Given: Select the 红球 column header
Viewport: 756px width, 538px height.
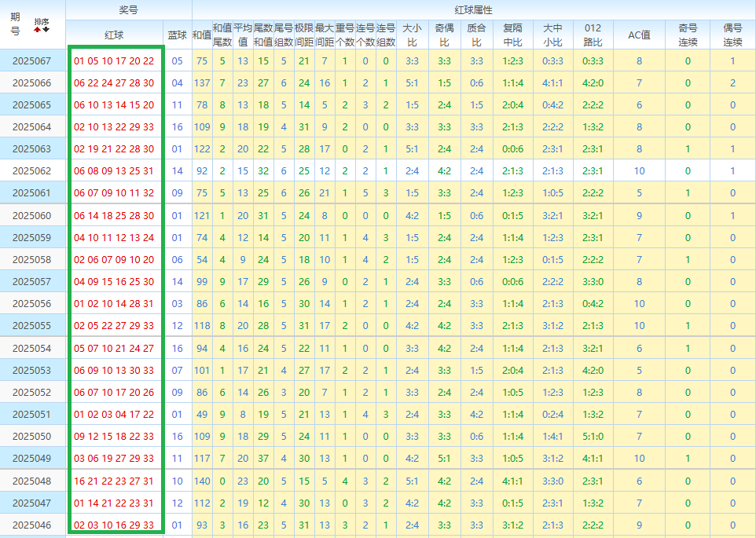Looking at the screenshot, I should [x=114, y=35].
